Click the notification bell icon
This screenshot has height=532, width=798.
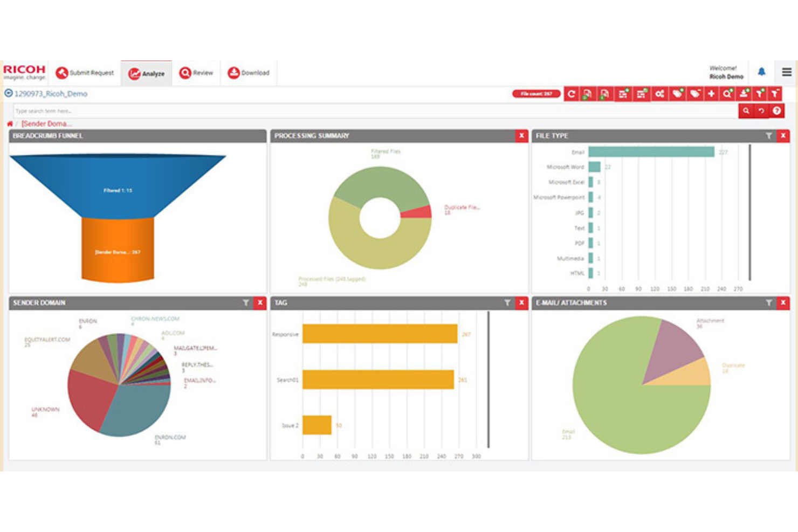762,73
